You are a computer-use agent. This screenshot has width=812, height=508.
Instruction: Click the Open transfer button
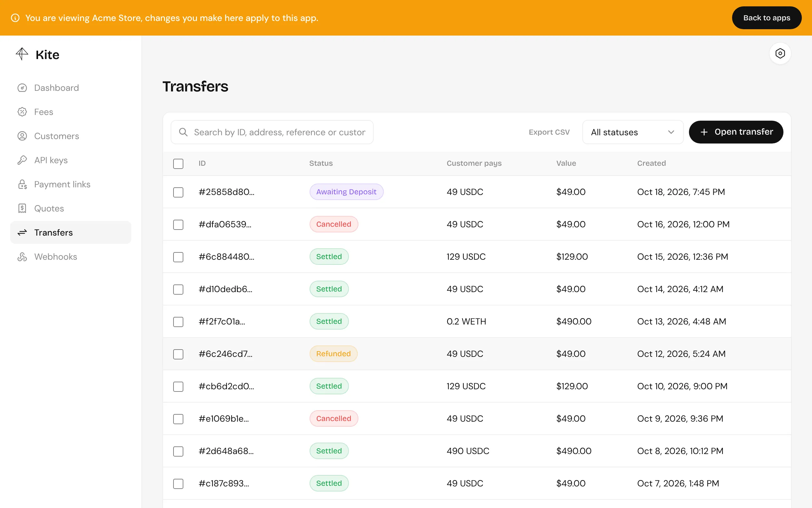coord(736,132)
